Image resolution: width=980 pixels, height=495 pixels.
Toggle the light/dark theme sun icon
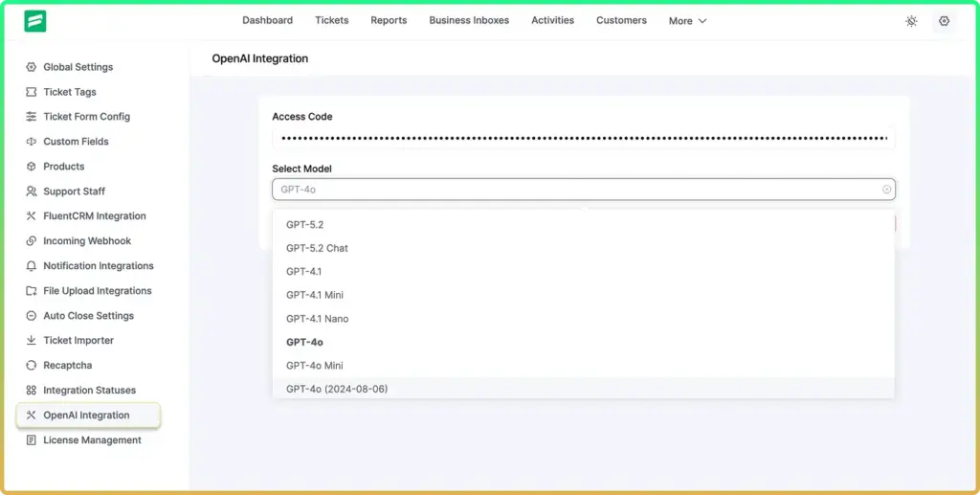click(x=911, y=21)
